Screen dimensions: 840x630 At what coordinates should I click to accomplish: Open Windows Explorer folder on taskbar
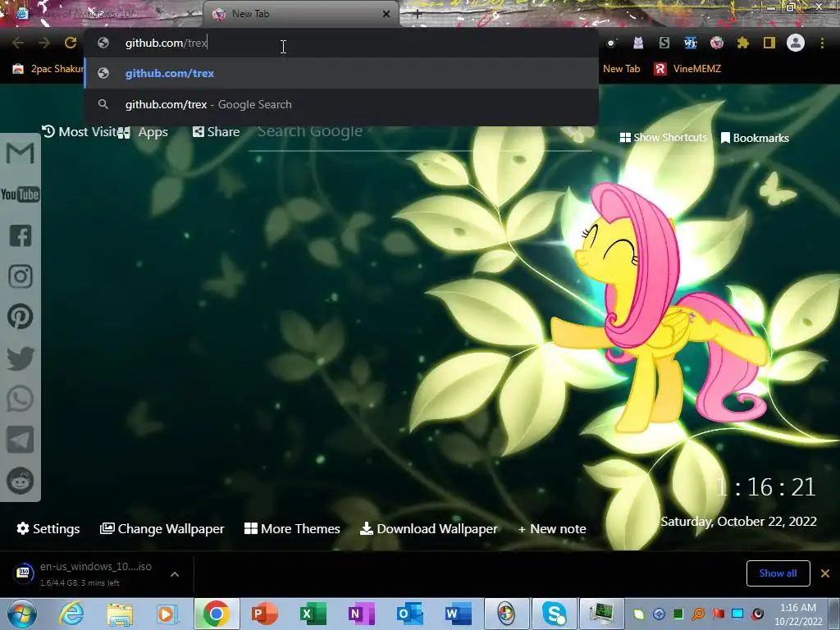pos(120,614)
